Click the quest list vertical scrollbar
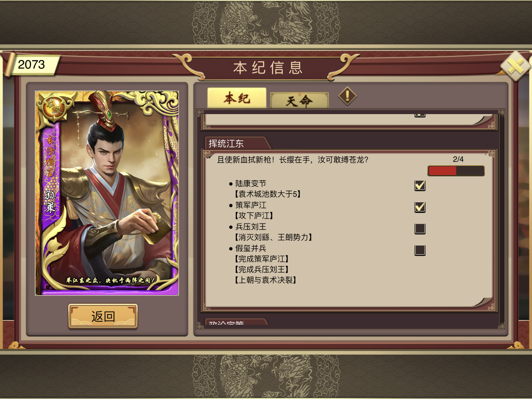This screenshot has width=532, height=399. pos(502,219)
